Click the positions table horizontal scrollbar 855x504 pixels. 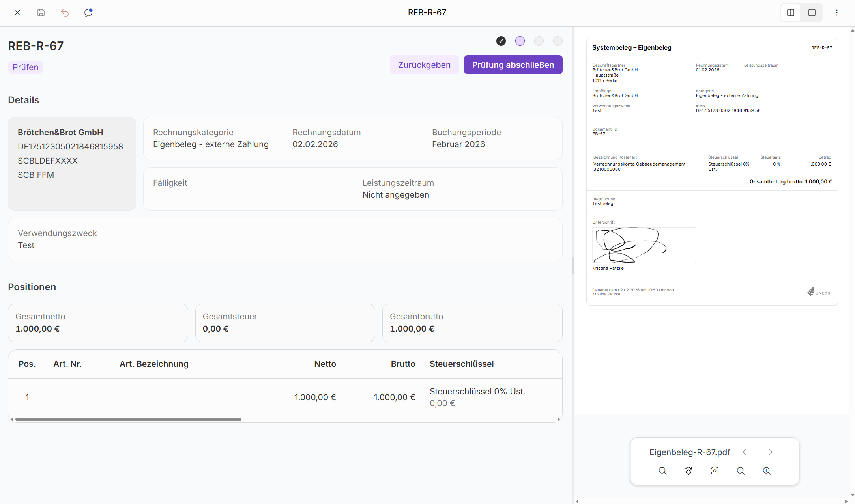tap(128, 419)
